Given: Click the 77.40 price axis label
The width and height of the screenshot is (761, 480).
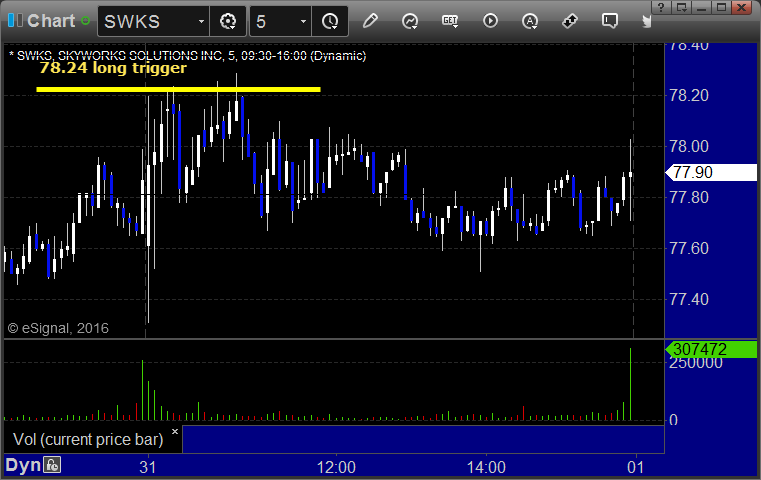Looking at the screenshot, I should (x=689, y=299).
